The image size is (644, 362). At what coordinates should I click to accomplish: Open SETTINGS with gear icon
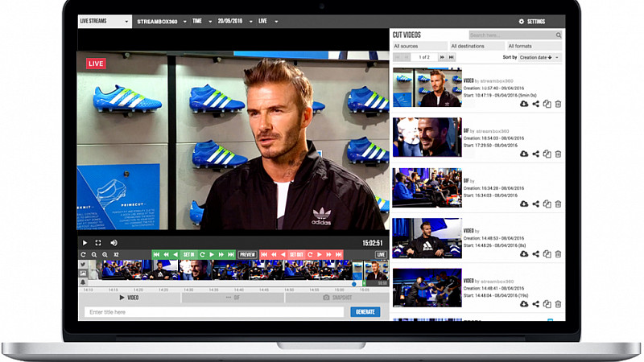(x=532, y=22)
